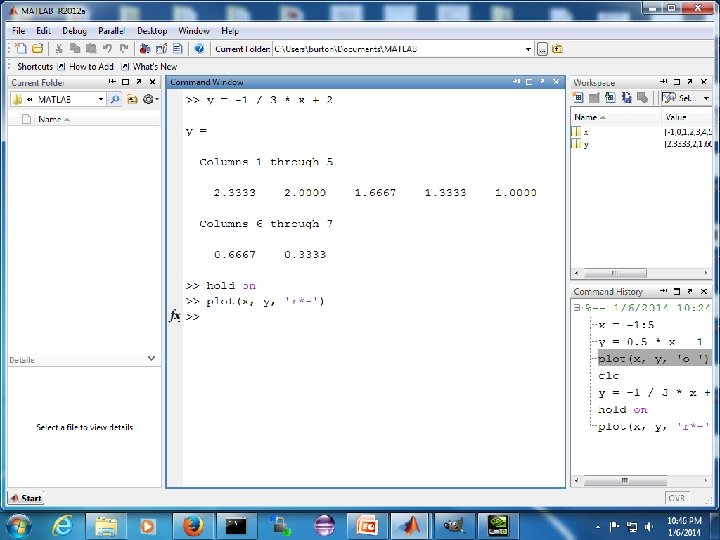Image resolution: width=720 pixels, height=540 pixels.
Task: Open Firefox from the taskbar
Action: coord(193,525)
